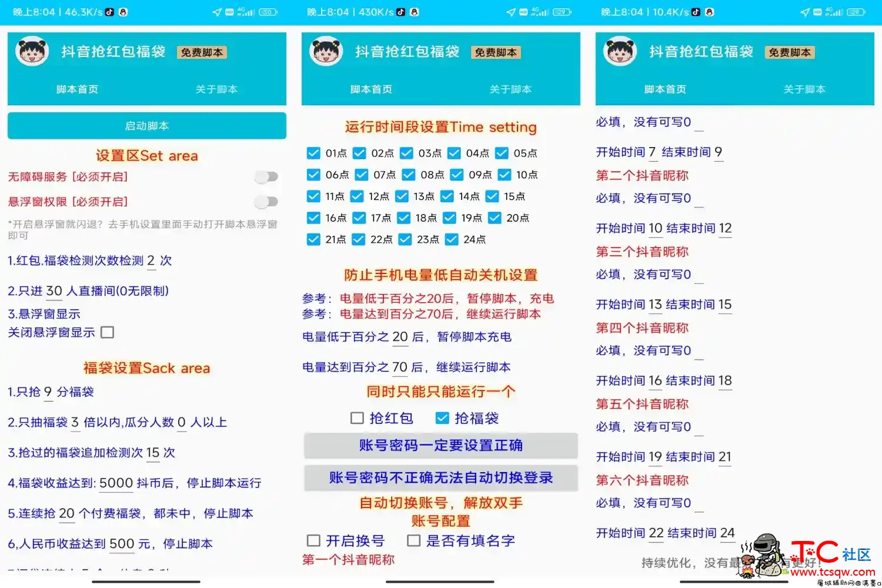
Task: Edit the 瓜分人数 0 人以上 value
Action: coord(182,423)
